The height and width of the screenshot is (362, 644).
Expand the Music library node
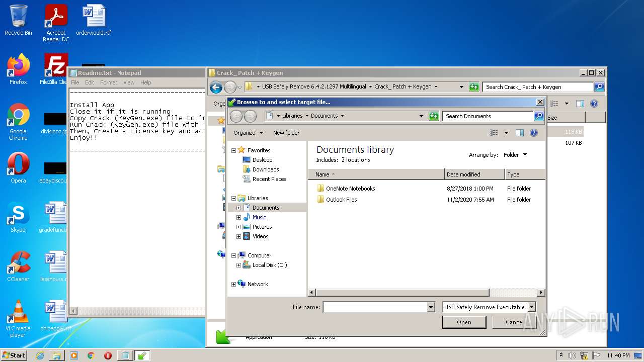[238, 217]
